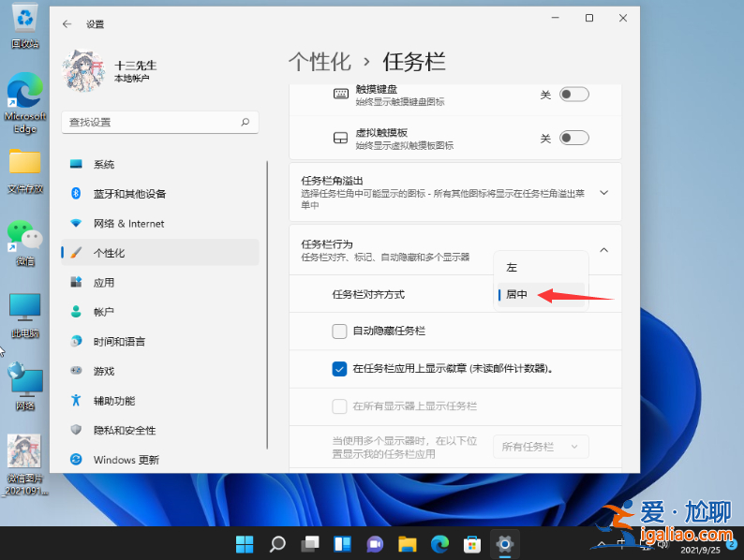The height and width of the screenshot is (560, 744).
Task: Click the 系统 monitor icon
Action: (76, 164)
